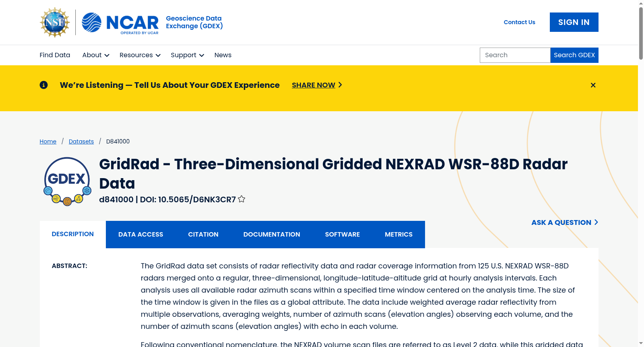
Task: Open the Contact Us link
Action: click(x=519, y=22)
